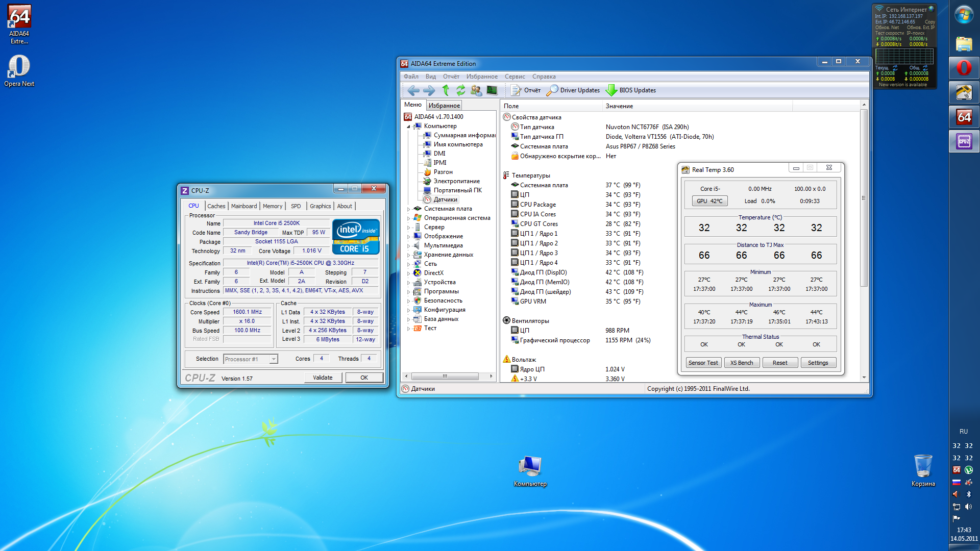Screen dimensions: 980x551
Task: Click the users manager icon in AIDA64 toolbar
Action: pos(476,90)
